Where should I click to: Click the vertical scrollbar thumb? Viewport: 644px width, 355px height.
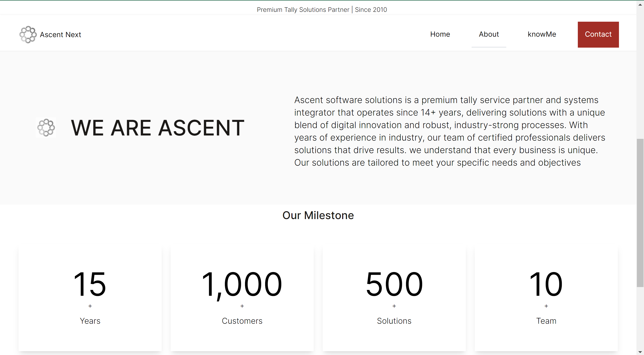(x=640, y=213)
